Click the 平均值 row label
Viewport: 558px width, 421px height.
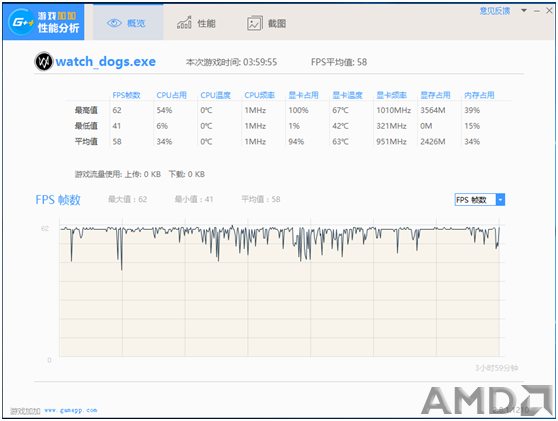point(86,142)
